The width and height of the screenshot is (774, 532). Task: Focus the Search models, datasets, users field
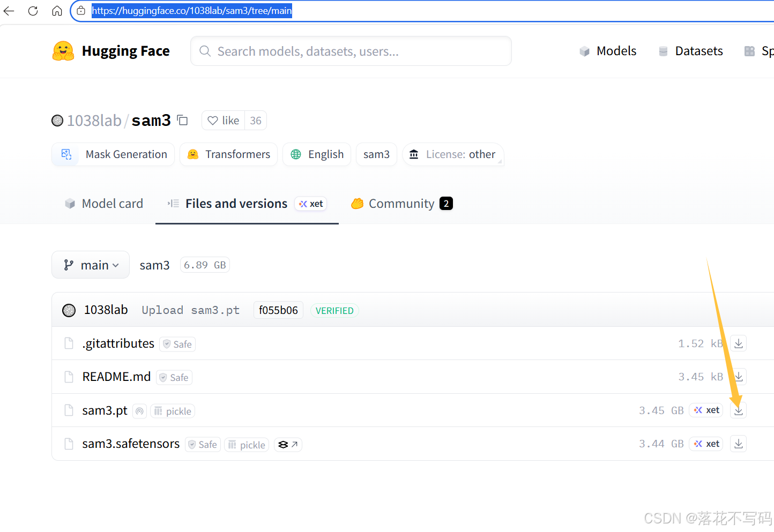coord(351,51)
